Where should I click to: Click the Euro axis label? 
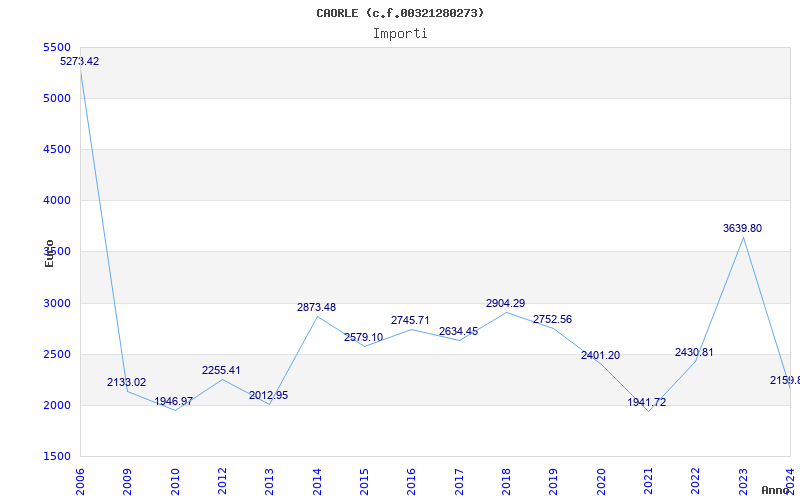[49, 254]
